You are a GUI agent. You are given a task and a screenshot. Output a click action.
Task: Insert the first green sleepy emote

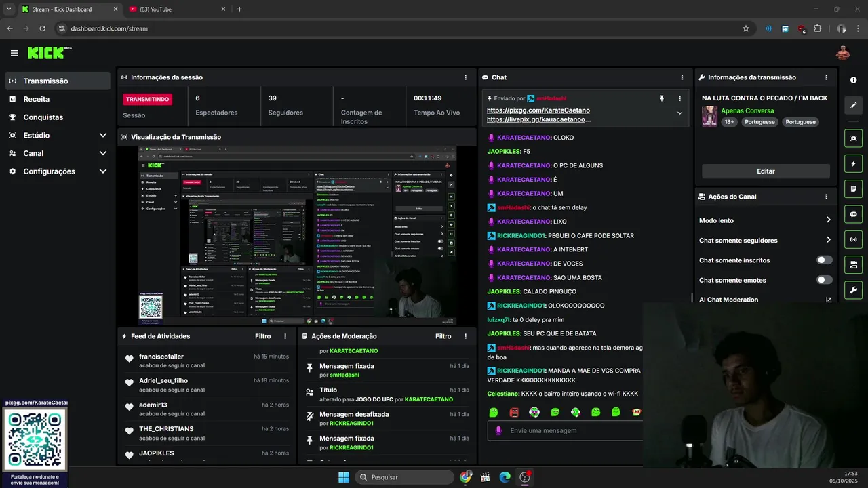point(494,412)
